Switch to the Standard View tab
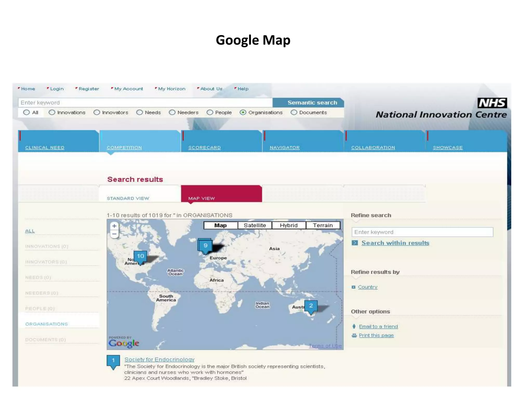This screenshot has height=399, width=532. click(128, 198)
